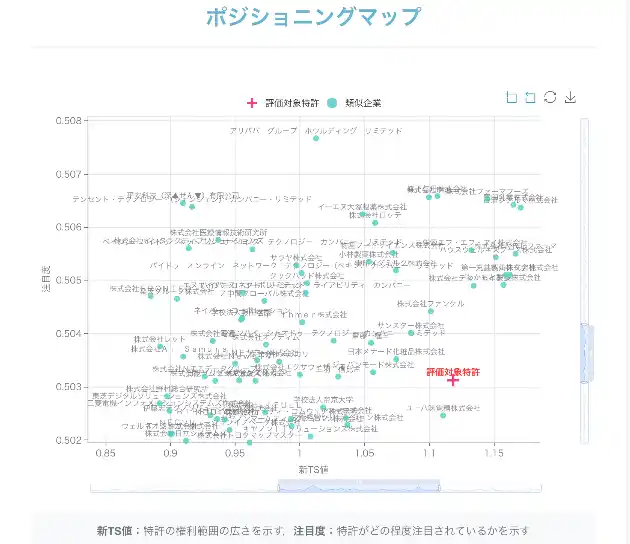This screenshot has height=544, width=630.
Task: Select the サンスター株式会社 data point
Action: point(411,333)
